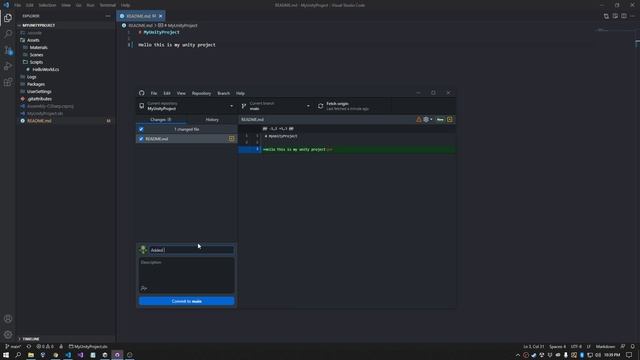Screen dimensions: 640x360
Task: Expand the Logs folder
Action: coord(31,77)
